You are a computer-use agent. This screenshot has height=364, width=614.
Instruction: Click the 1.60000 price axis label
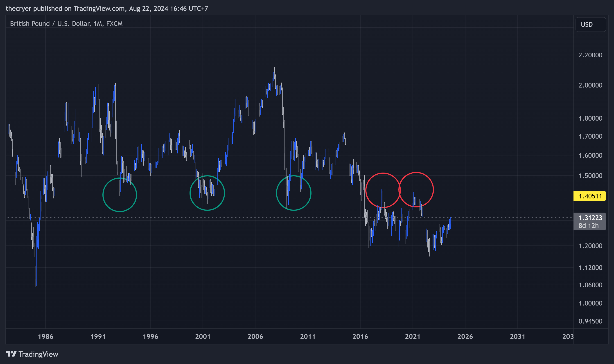pos(590,155)
